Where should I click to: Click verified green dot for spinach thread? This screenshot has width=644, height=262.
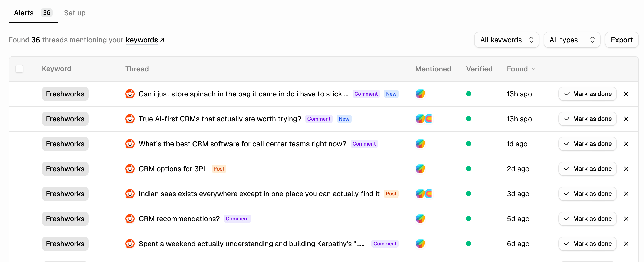point(469,94)
